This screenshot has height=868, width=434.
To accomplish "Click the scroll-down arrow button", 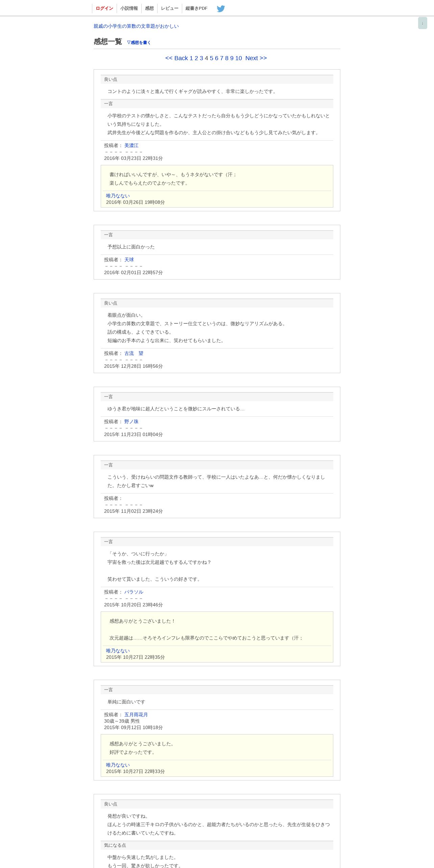I will tap(423, 23).
